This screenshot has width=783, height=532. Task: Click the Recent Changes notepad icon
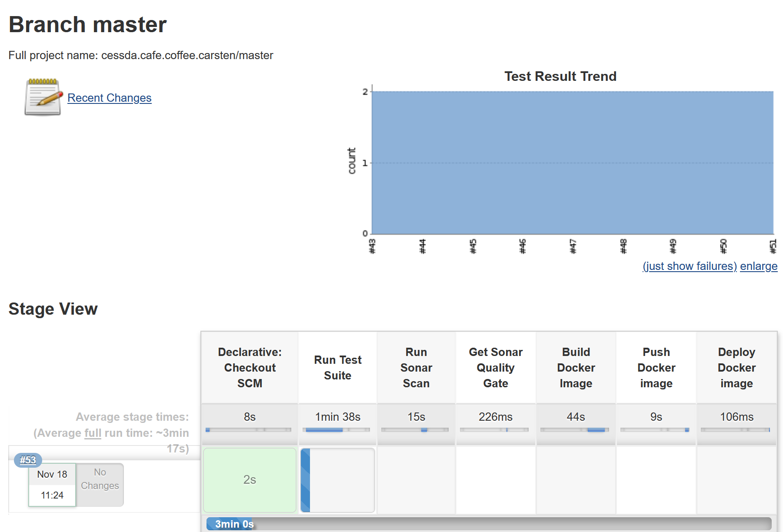coord(43,97)
